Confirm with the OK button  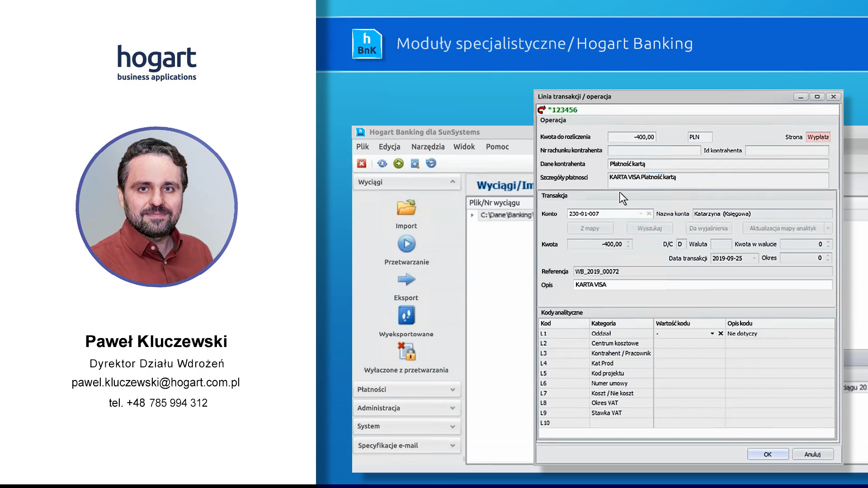768,454
